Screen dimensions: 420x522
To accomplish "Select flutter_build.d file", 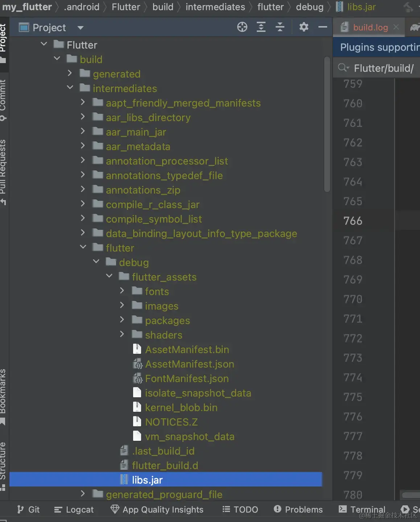I will click(x=165, y=465).
